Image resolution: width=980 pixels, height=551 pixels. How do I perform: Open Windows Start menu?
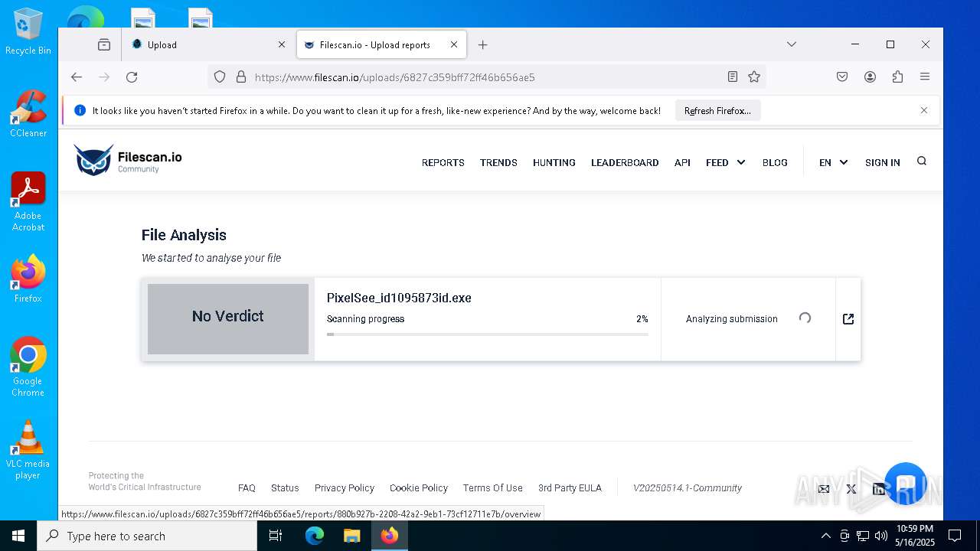point(18,536)
